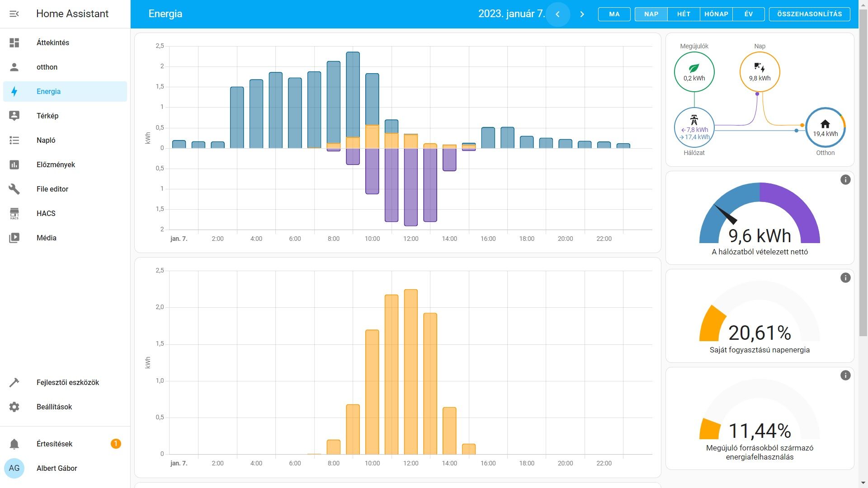The height and width of the screenshot is (488, 868).
Task: Open the HACS sidebar icon
Action: (x=14, y=213)
